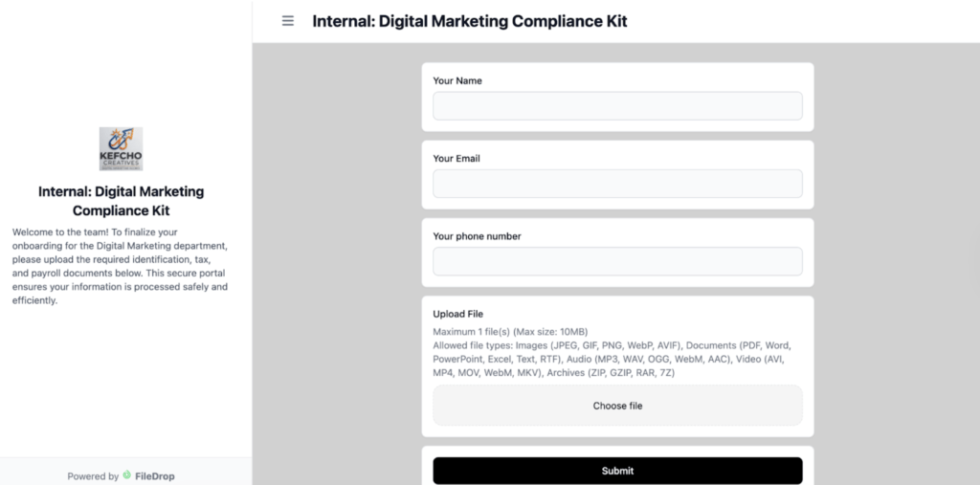Click the 'Your Email' label
This screenshot has height=485, width=980.
(457, 159)
